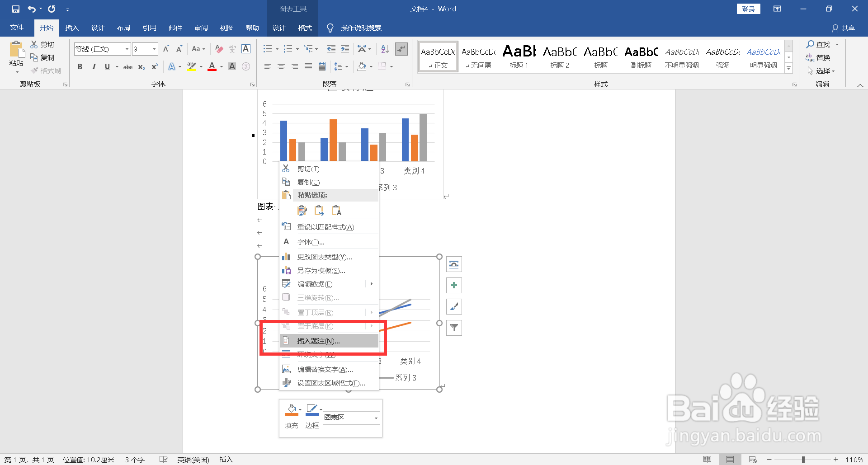Click the increase indent icon

[344, 49]
